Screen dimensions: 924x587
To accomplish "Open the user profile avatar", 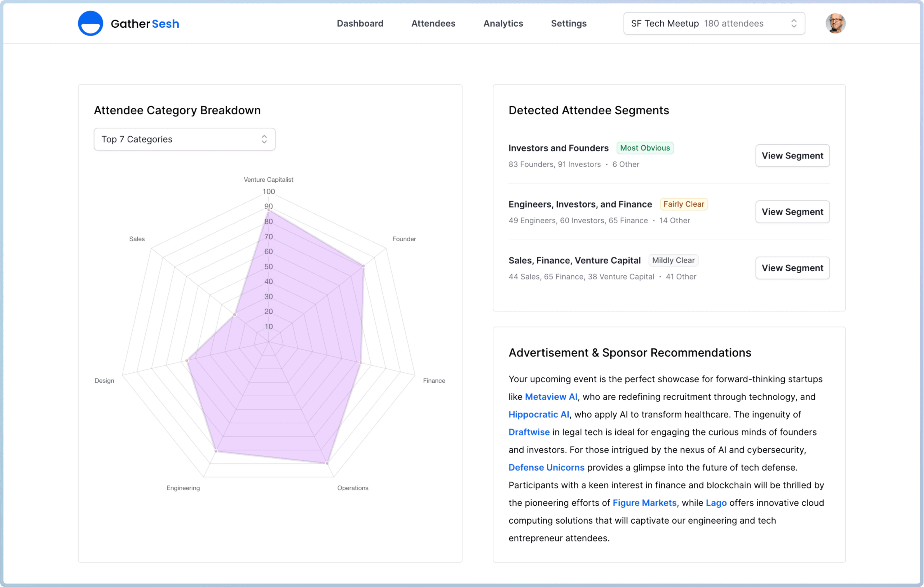I will pos(835,23).
